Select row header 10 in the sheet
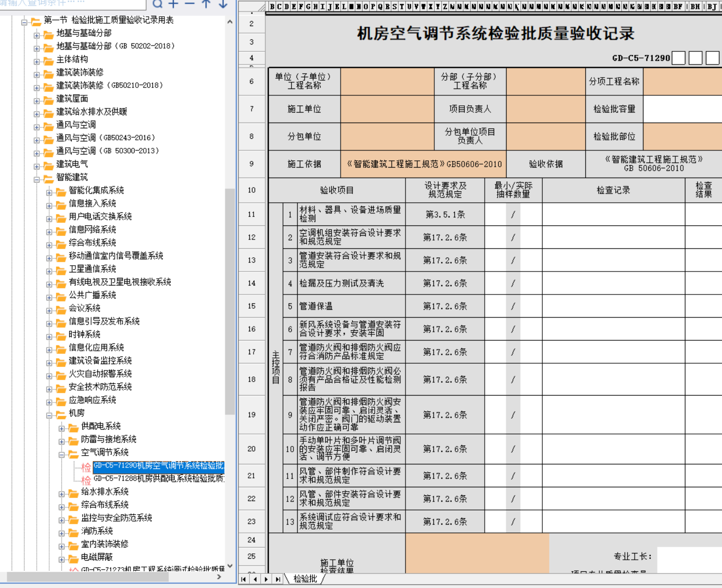Screen dimensions: 722x588 coord(251,190)
